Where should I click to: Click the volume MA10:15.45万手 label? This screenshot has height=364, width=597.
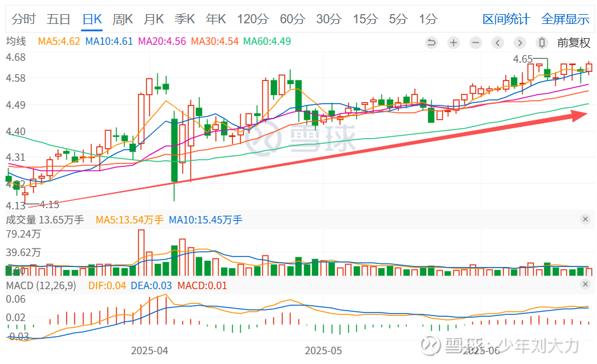click(205, 220)
